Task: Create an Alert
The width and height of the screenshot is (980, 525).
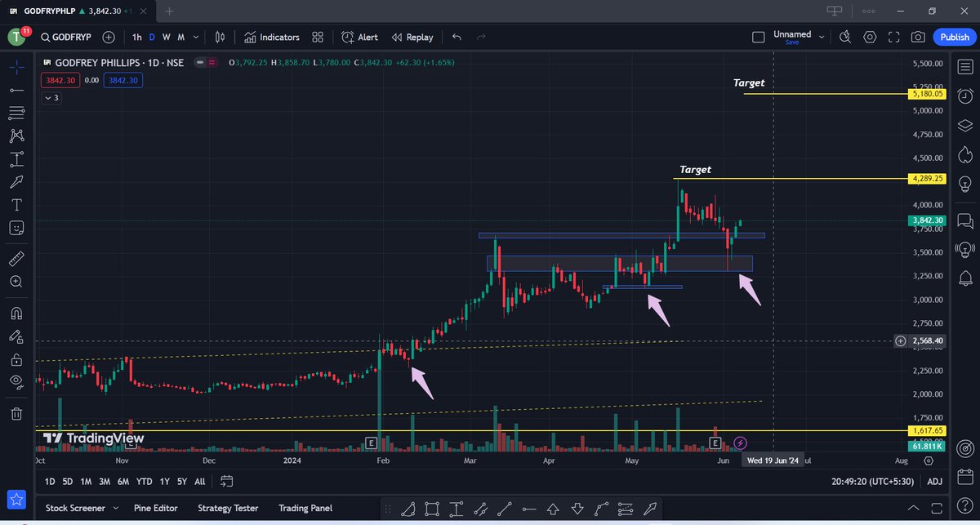Action: (360, 38)
